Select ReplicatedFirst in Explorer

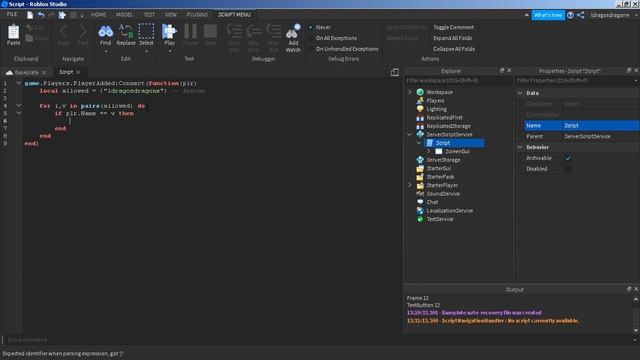pos(444,118)
